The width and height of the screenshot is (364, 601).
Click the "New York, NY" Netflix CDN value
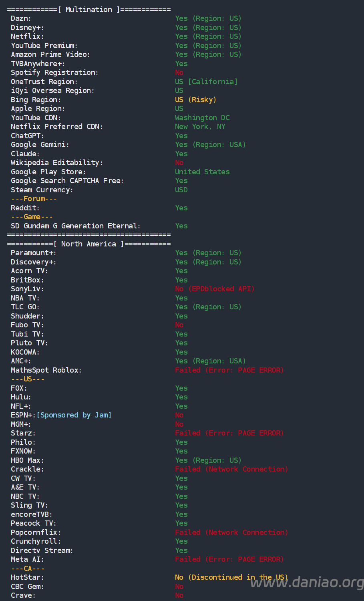coord(200,127)
